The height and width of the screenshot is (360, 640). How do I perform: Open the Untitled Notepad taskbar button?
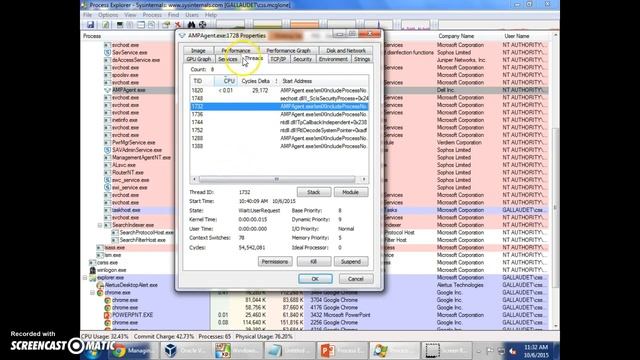click(x=289, y=351)
